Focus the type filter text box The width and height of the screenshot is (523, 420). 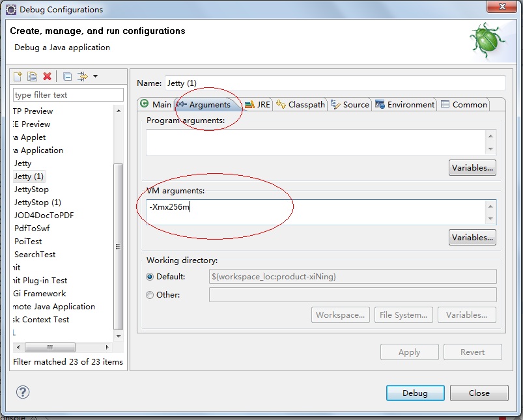[x=68, y=94]
